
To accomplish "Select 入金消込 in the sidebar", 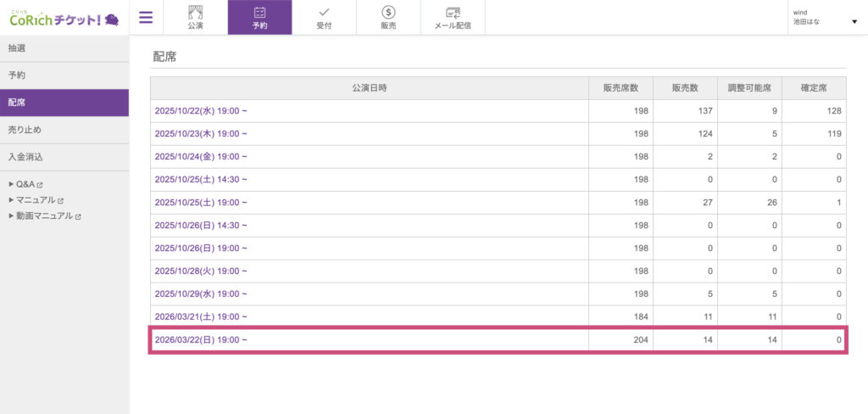I will (x=25, y=157).
